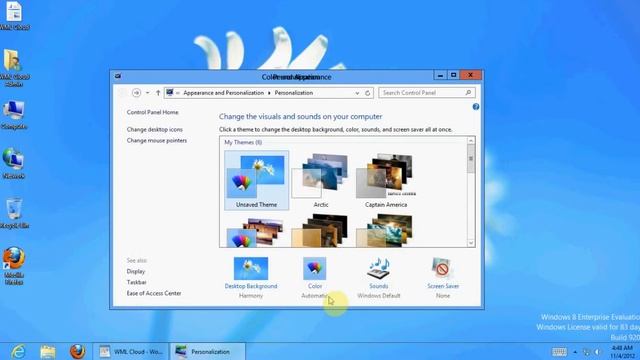640x360 pixels.
Task: Open the recent locations dropdown arrow
Action: pyautogui.click(x=147, y=93)
